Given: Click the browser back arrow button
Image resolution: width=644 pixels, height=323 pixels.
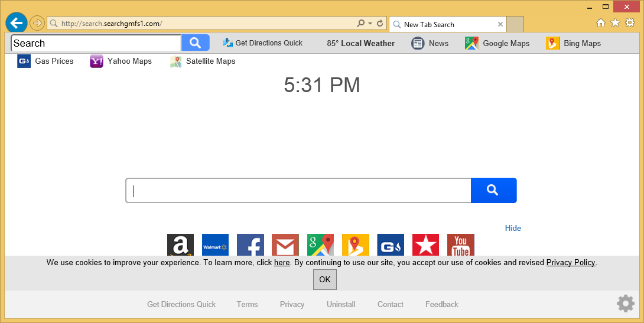Looking at the screenshot, I should [x=17, y=23].
